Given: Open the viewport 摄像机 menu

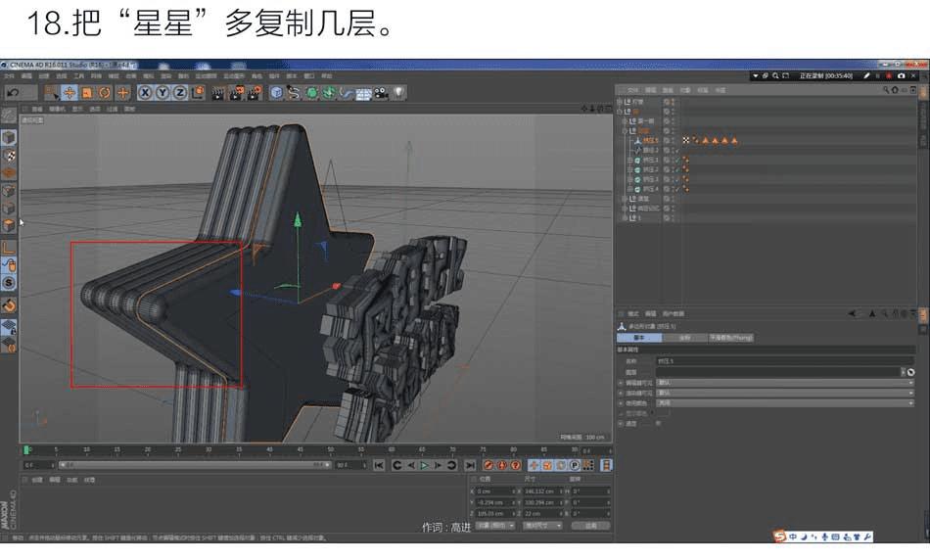Looking at the screenshot, I should point(57,109).
